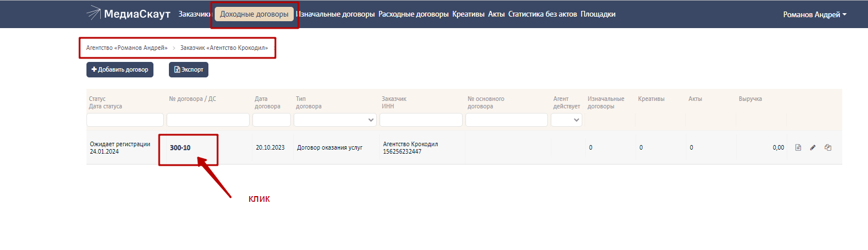Focus the № договора / ДС filter field
The image size is (868, 250).
(208, 120)
